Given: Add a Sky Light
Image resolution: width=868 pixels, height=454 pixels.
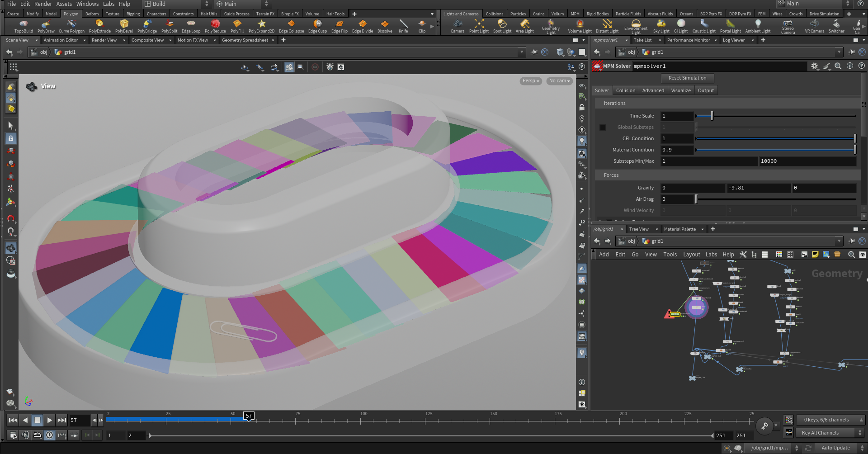Looking at the screenshot, I should [x=661, y=26].
